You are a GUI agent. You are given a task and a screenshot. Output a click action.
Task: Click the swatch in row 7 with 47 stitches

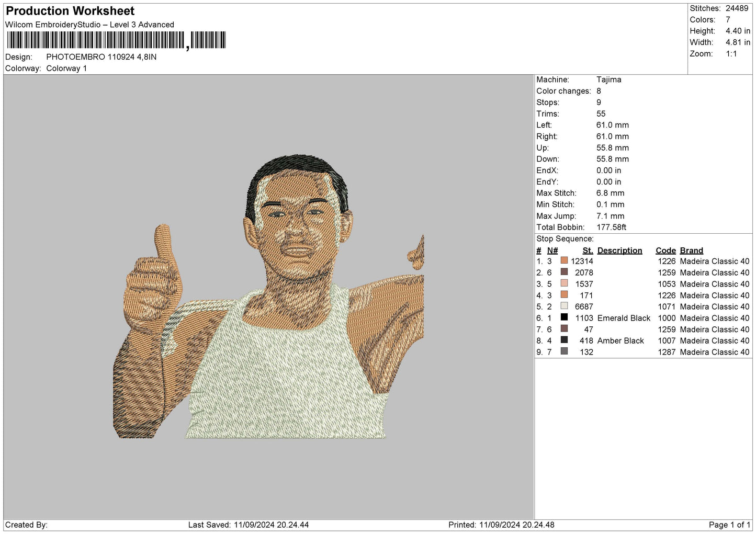[x=564, y=328]
